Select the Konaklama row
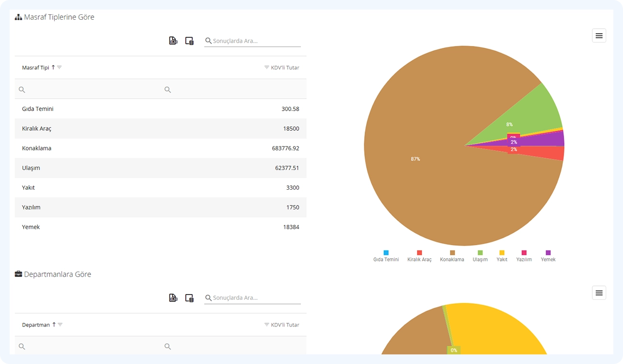 coord(161,148)
